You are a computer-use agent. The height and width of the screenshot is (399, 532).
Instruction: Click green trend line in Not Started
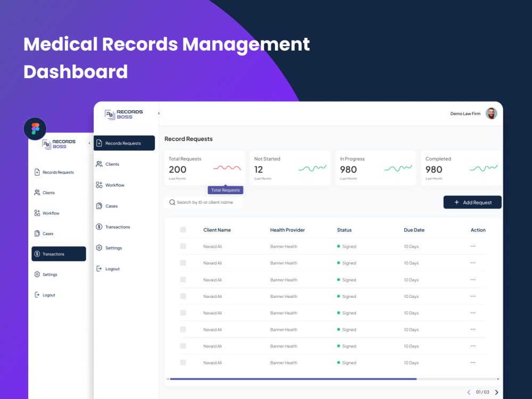coord(312,168)
